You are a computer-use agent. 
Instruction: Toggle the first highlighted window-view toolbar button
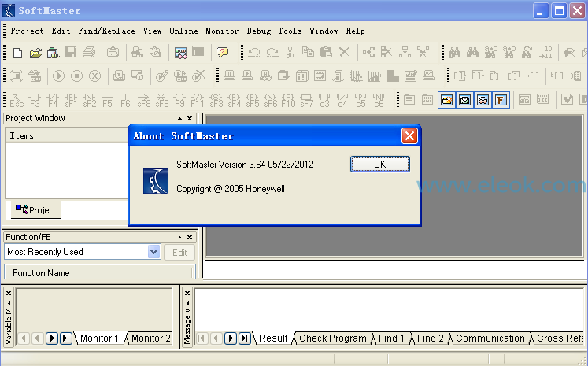pos(446,100)
